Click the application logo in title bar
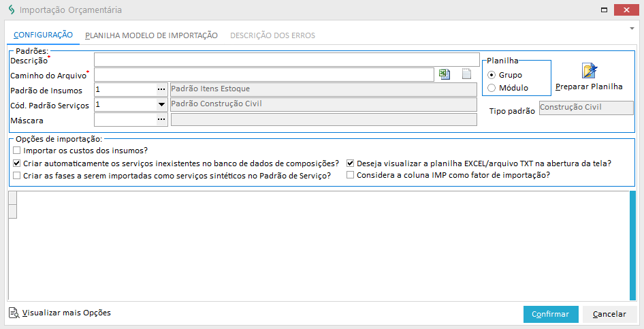 pyautogui.click(x=10, y=10)
